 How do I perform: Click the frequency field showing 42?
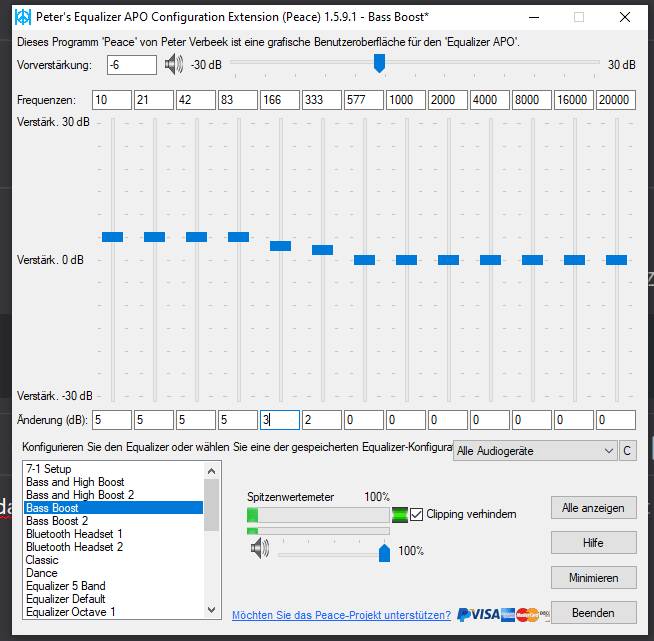[196, 100]
